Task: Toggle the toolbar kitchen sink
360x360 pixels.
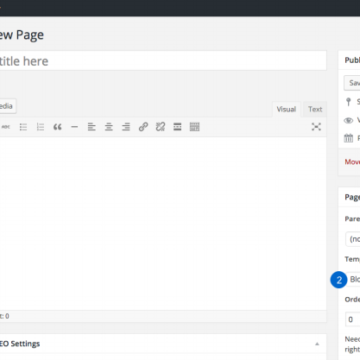Action: pos(195,127)
